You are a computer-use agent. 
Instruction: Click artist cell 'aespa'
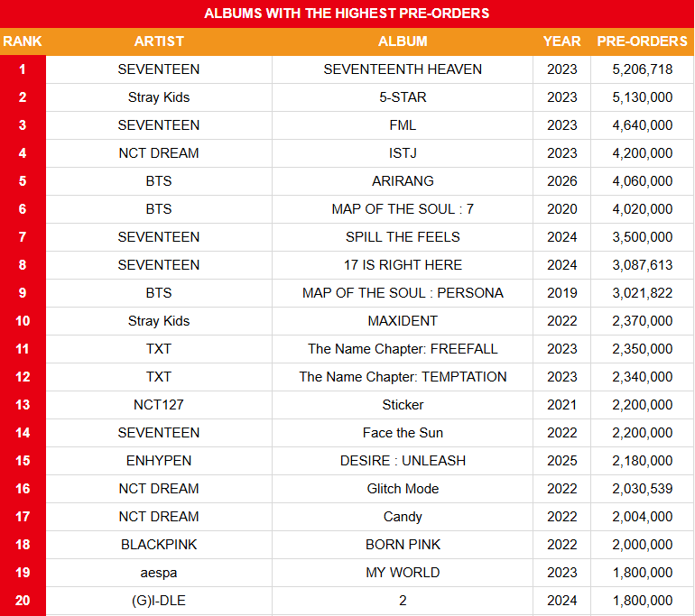pos(159,573)
